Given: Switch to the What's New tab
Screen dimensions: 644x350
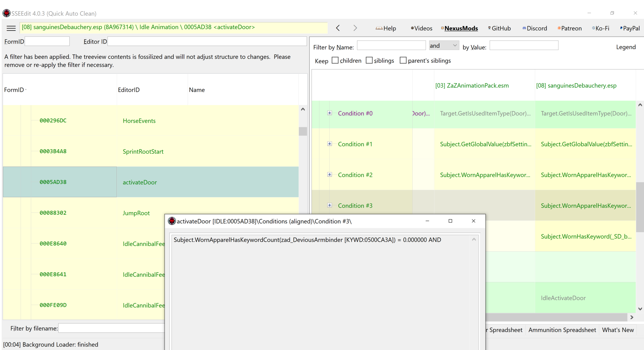Looking at the screenshot, I should pos(618,330).
